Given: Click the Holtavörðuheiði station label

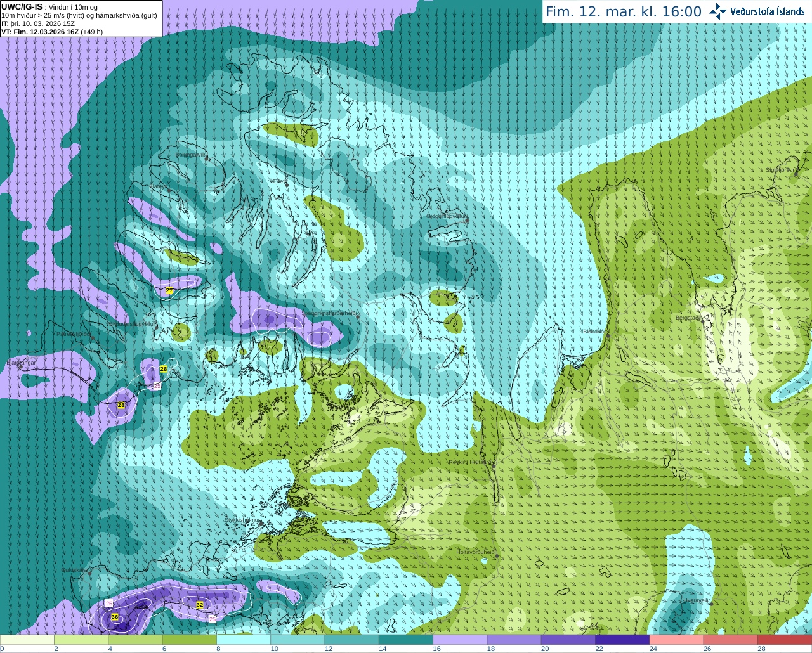Looking at the screenshot, I should pos(476,552).
